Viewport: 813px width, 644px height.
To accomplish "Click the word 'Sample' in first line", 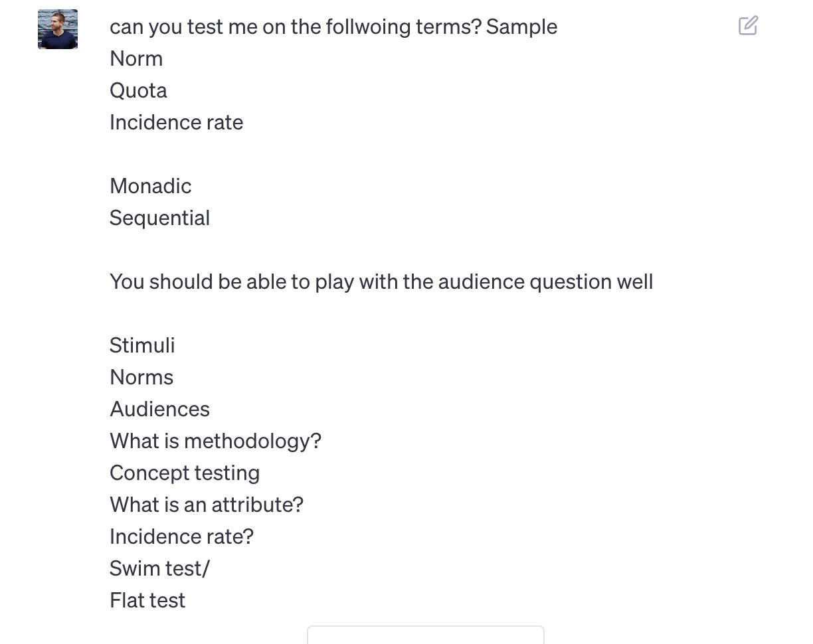I will [x=521, y=27].
